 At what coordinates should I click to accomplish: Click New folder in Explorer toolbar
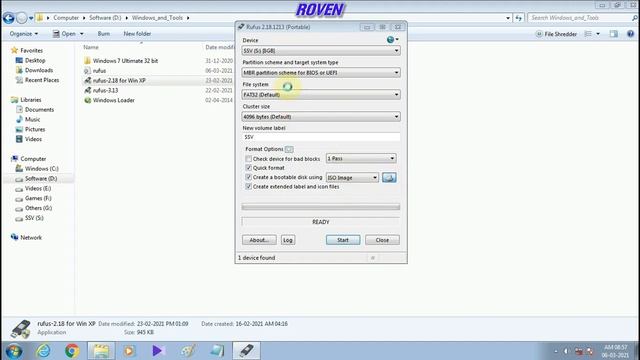(137, 34)
